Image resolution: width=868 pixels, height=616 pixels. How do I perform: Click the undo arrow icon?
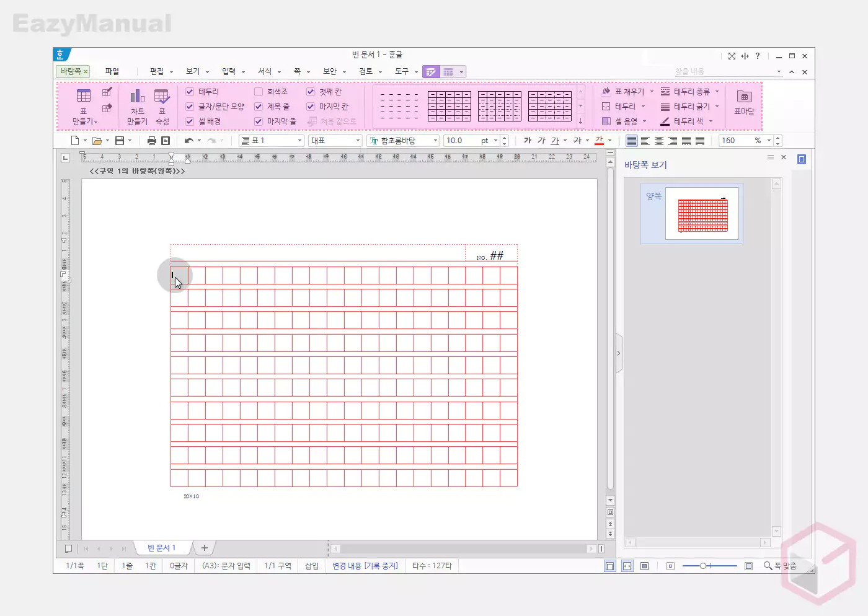(189, 141)
